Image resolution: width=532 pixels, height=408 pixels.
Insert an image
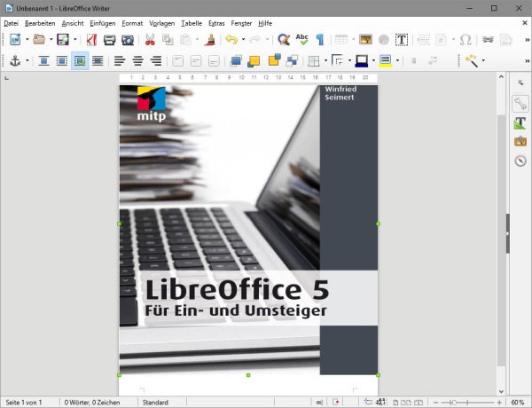[x=365, y=40]
